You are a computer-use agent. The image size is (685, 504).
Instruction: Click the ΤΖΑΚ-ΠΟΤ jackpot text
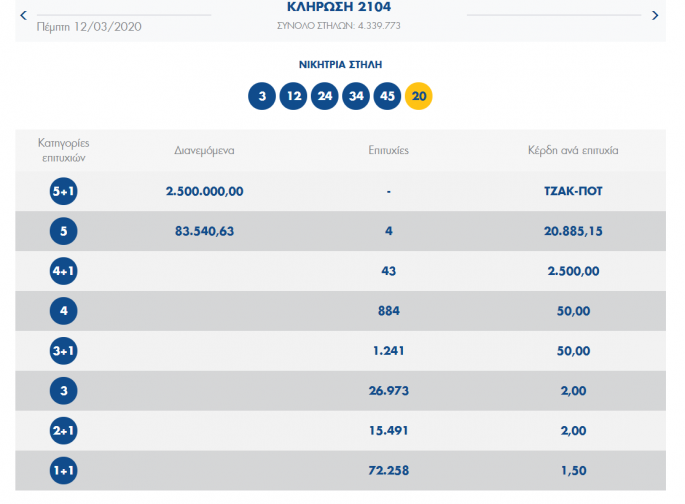[573, 191]
